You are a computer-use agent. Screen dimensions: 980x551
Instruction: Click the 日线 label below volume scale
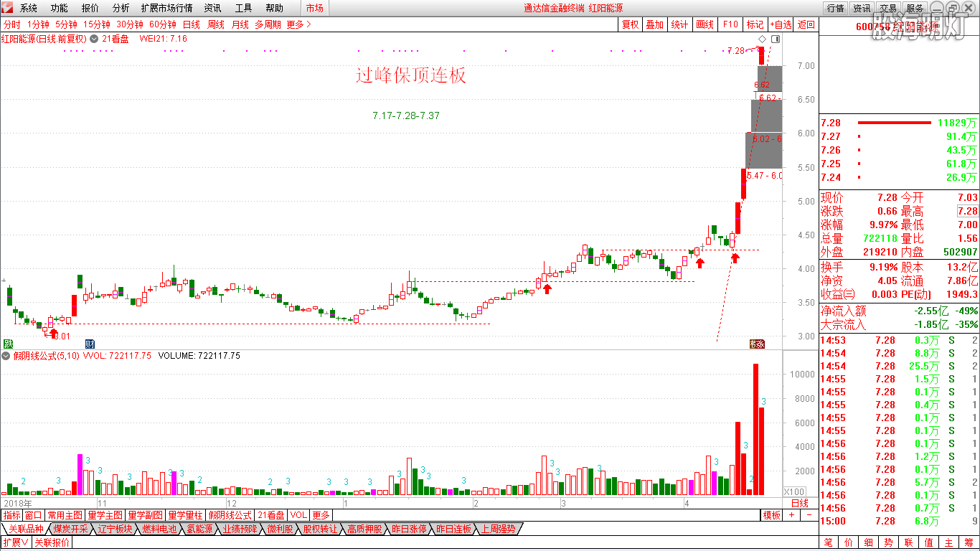799,504
